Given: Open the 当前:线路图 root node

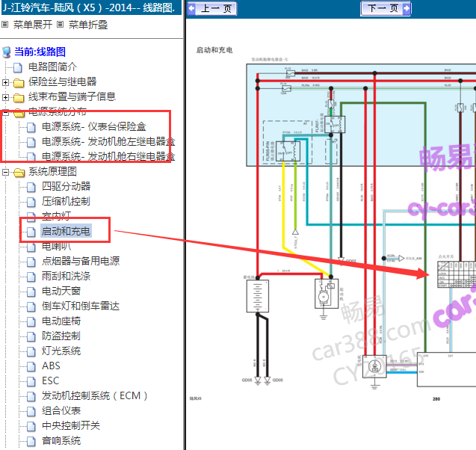Looking at the screenshot, I should [x=40, y=52].
